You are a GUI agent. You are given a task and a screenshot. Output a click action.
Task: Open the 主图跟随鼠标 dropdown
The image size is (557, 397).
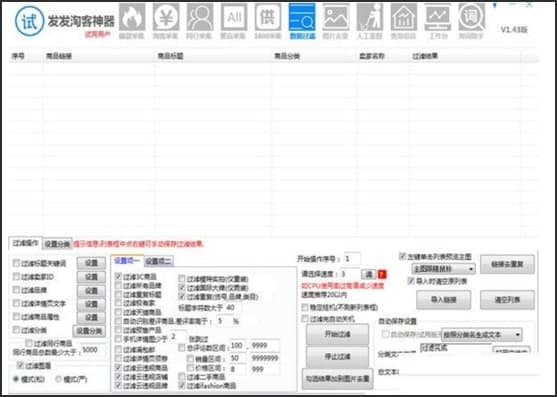click(443, 269)
